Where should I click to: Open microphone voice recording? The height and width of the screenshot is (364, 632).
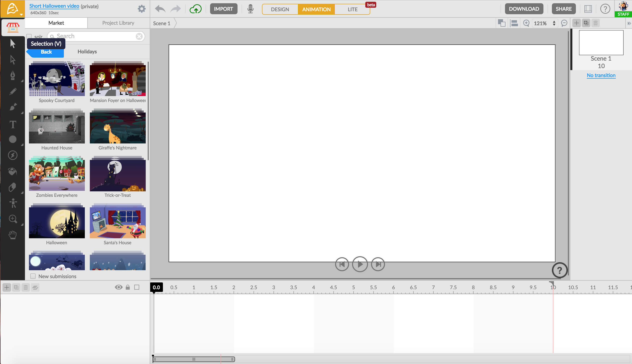250,9
